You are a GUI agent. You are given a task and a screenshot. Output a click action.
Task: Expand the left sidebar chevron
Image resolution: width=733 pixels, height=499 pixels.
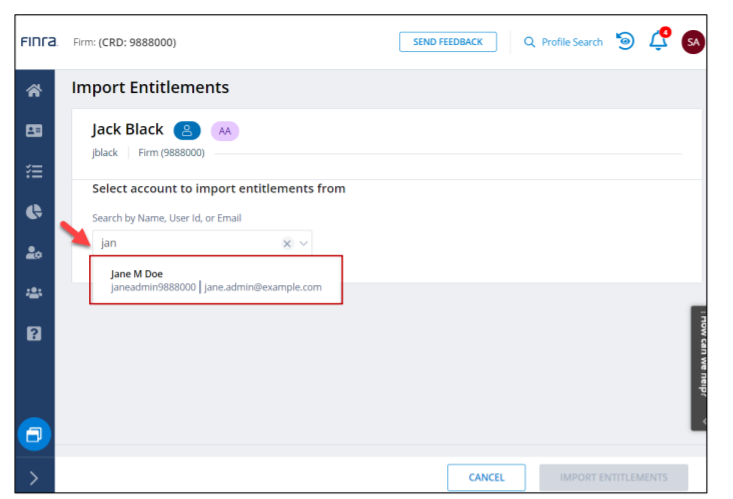pos(34,477)
